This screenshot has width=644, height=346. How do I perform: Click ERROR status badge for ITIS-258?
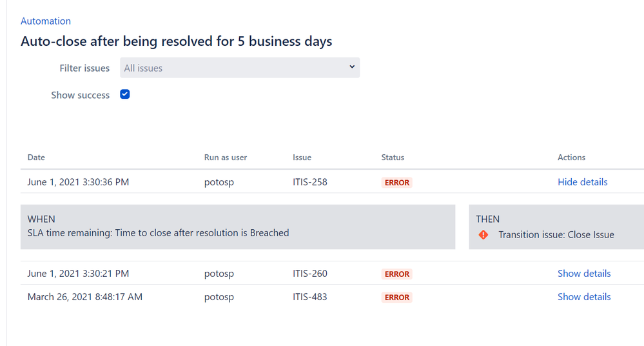(396, 182)
